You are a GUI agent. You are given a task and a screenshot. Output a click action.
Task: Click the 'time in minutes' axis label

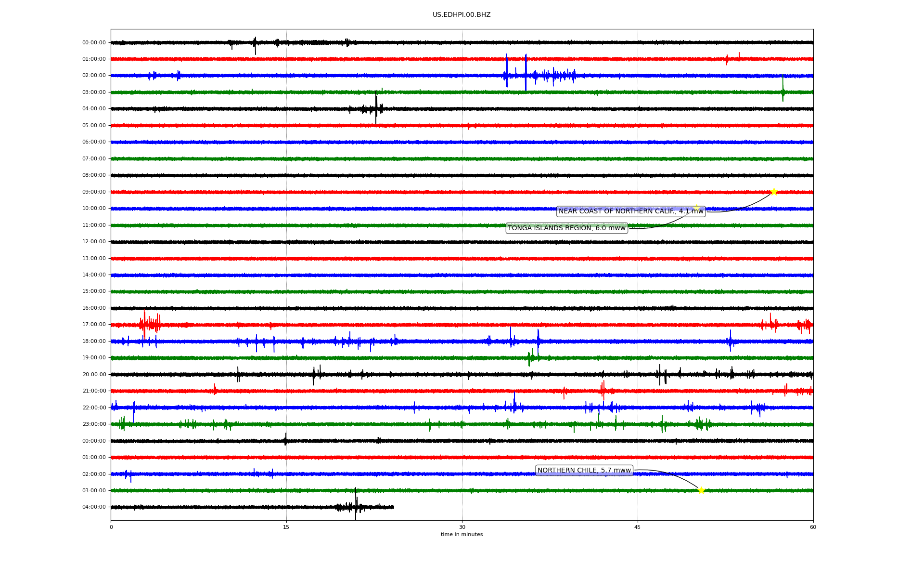click(462, 535)
